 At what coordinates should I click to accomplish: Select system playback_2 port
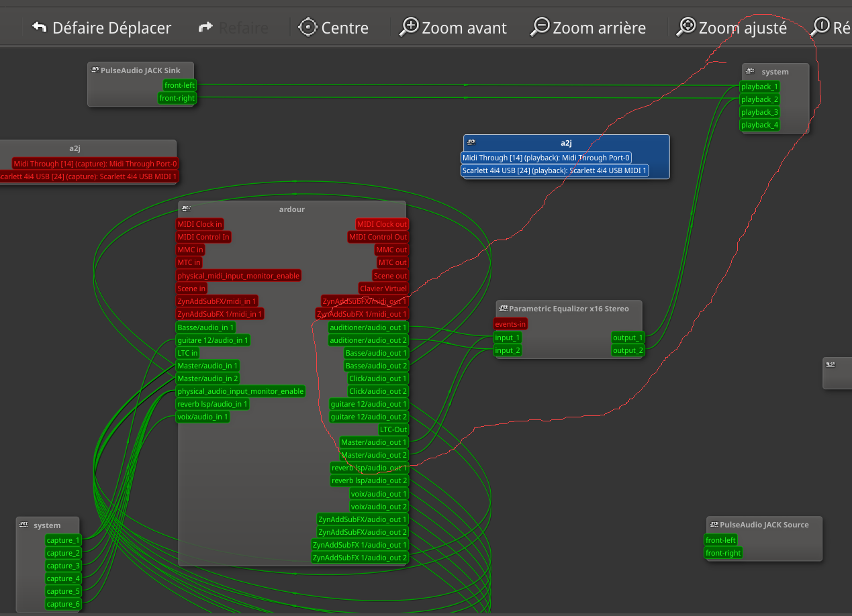pyautogui.click(x=759, y=99)
